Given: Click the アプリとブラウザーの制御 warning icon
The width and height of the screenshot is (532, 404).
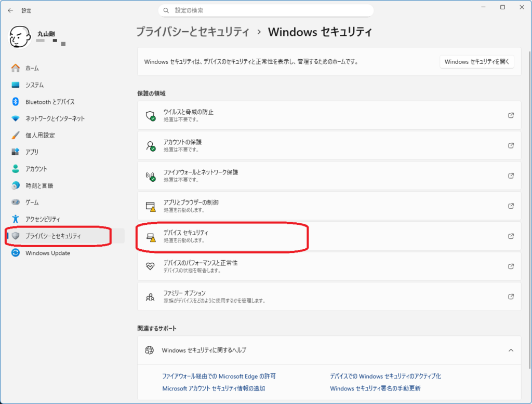Looking at the screenshot, I should tap(150, 206).
